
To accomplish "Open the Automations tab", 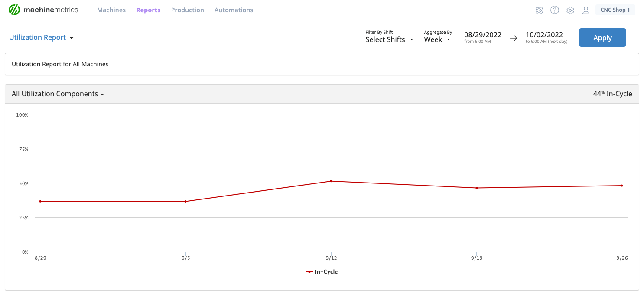I will click(234, 10).
